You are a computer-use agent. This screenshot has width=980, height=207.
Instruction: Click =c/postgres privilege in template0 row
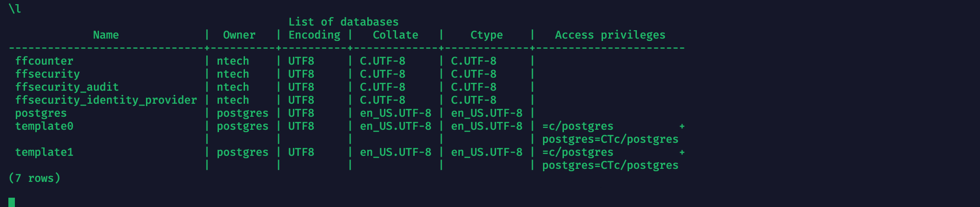(577, 126)
